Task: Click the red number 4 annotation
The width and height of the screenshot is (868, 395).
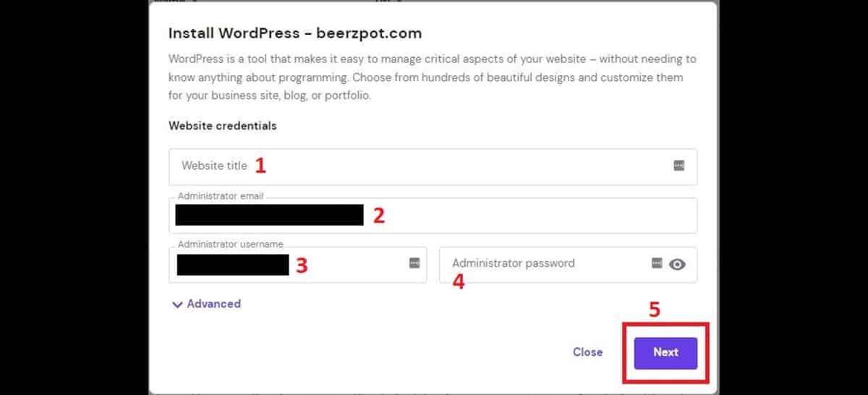Action: tap(458, 281)
